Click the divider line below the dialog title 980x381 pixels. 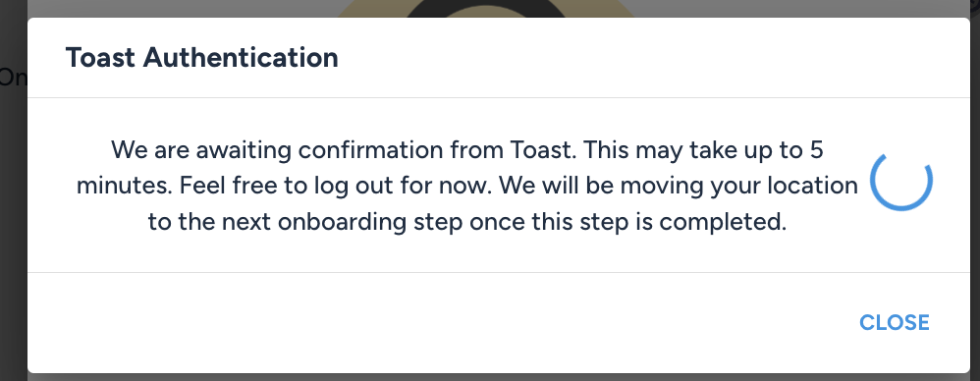point(499,97)
